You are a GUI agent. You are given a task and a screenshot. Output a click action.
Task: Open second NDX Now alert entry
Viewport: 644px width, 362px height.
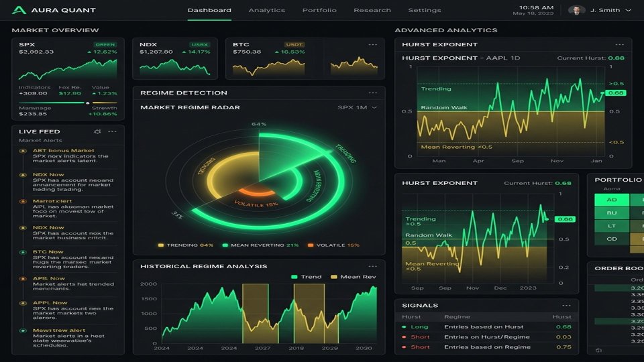(68, 233)
